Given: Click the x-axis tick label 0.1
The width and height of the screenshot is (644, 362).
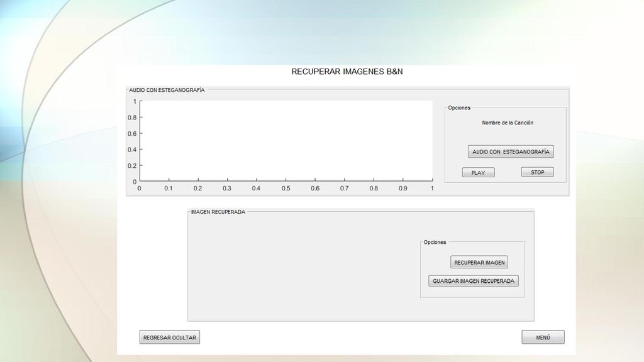Looking at the screenshot, I should (169, 189).
